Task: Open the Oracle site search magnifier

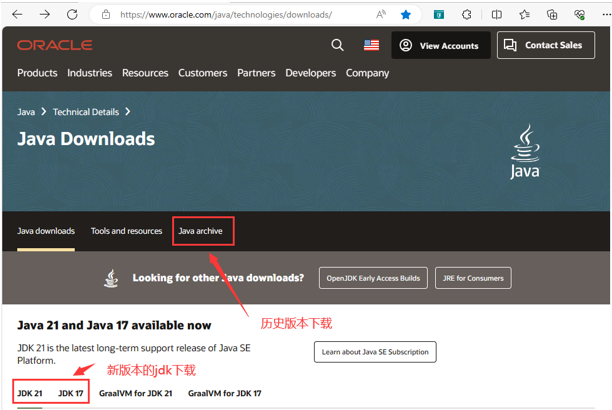Action: point(338,45)
